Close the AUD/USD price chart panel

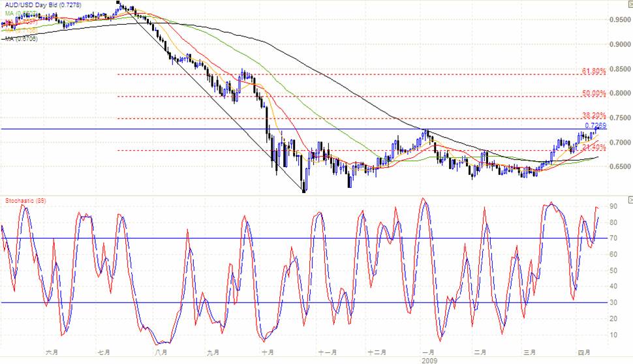tap(631, 3)
